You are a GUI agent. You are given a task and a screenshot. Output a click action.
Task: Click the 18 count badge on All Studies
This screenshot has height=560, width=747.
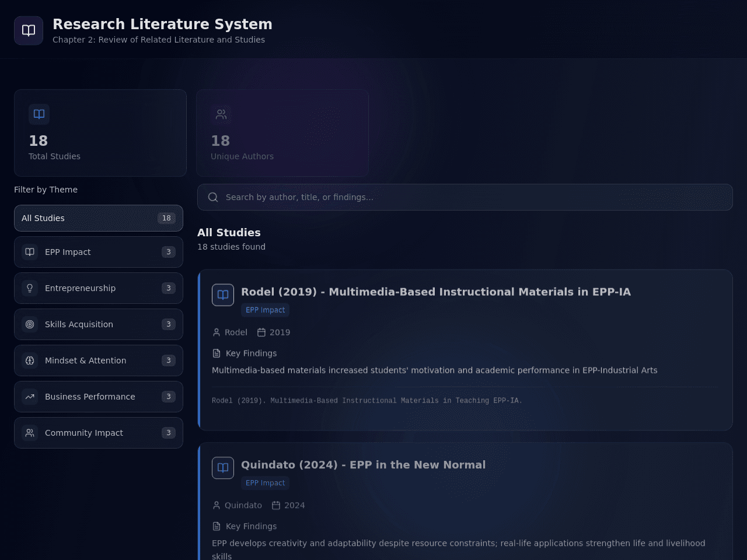point(166,218)
